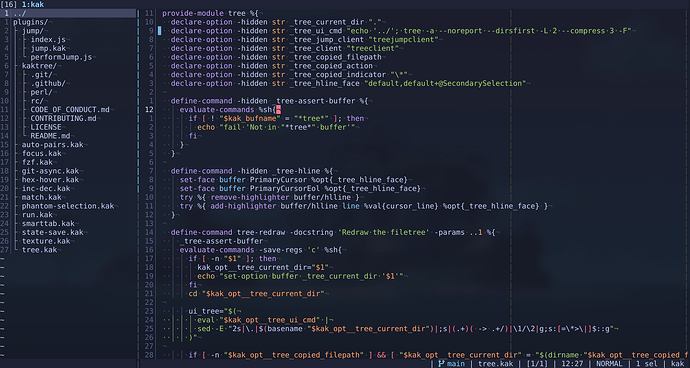This screenshot has height=368, width=690.
Task: Open state-save.kak in the tree
Action: pos(52,232)
